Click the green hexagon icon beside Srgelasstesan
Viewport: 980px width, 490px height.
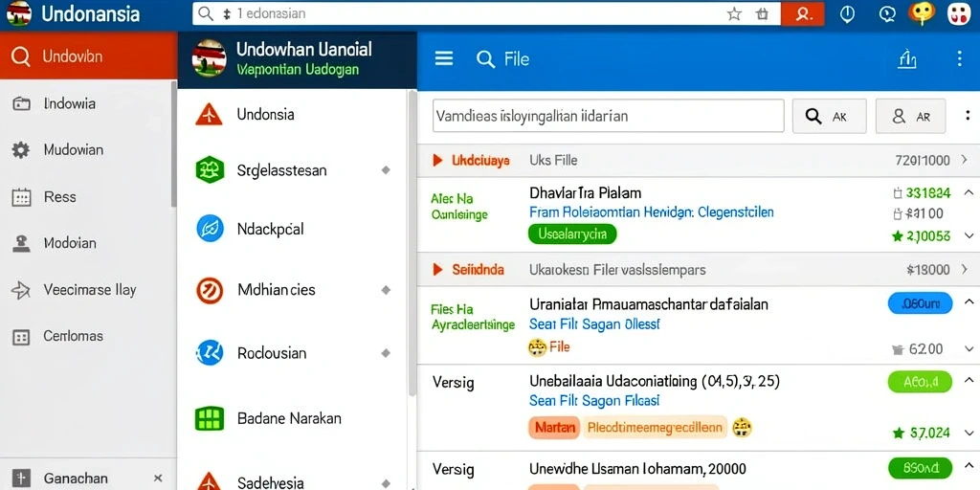[210, 169]
